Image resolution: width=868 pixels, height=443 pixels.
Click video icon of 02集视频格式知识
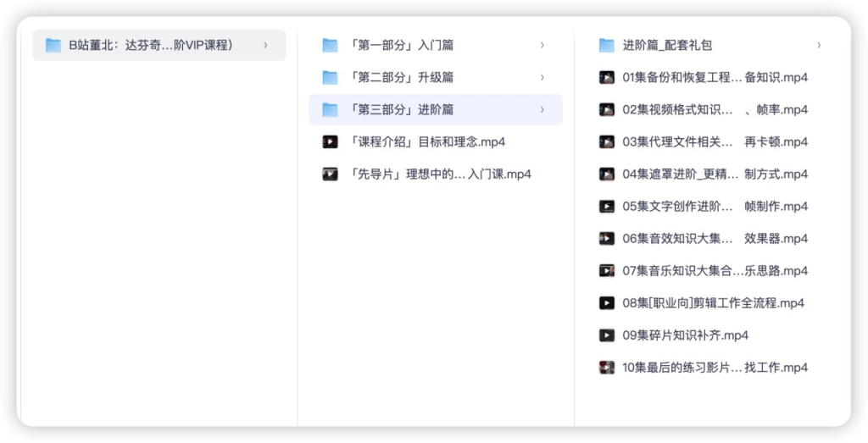pos(607,109)
